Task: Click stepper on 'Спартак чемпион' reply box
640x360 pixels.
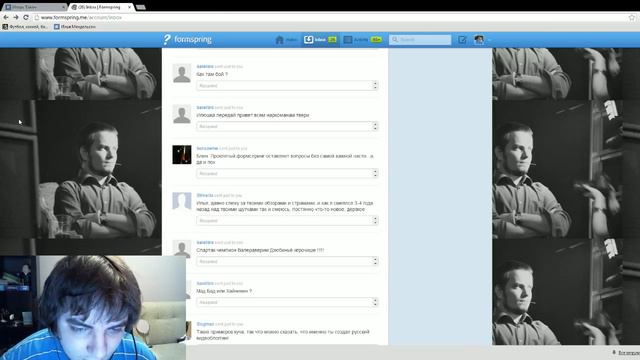Action: pos(375,261)
